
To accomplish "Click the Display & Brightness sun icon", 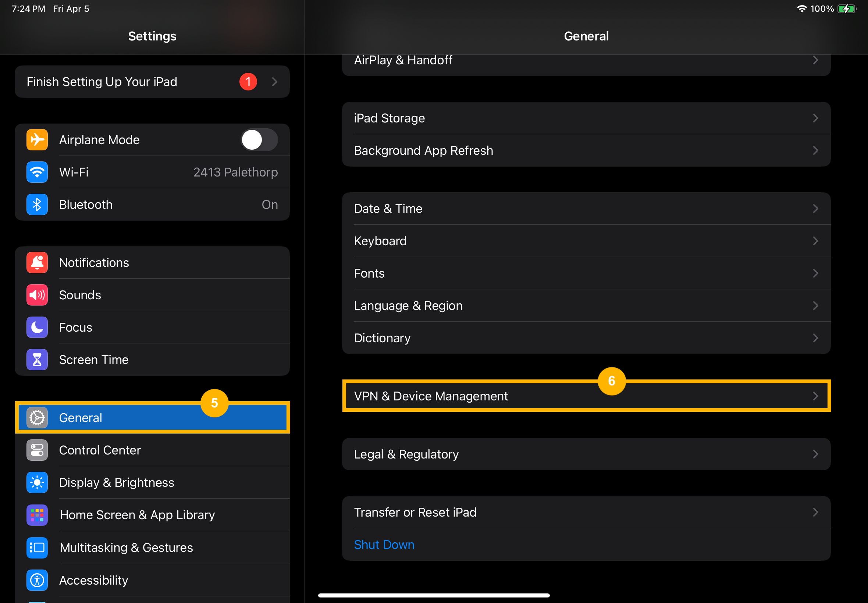I will [x=37, y=482].
